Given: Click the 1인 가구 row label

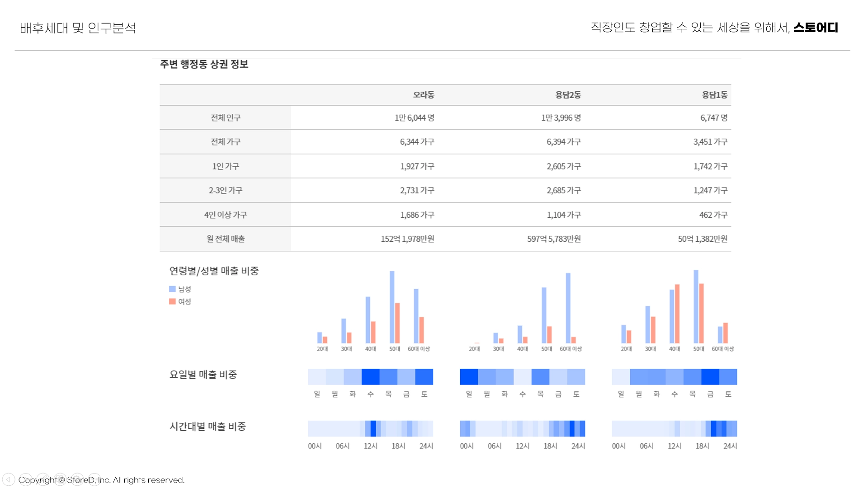Looking at the screenshot, I should pos(225,166).
